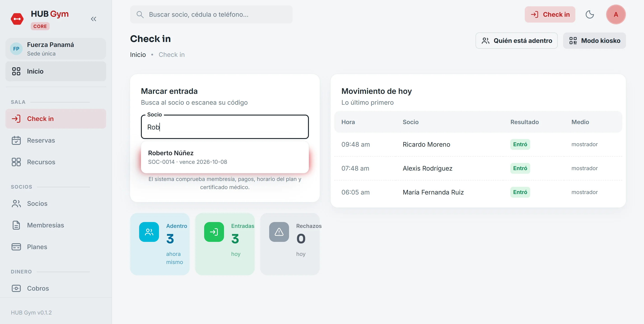Viewport: 644px width, 324px height.
Task: Open Socios in the sidebar
Action: pos(56,204)
